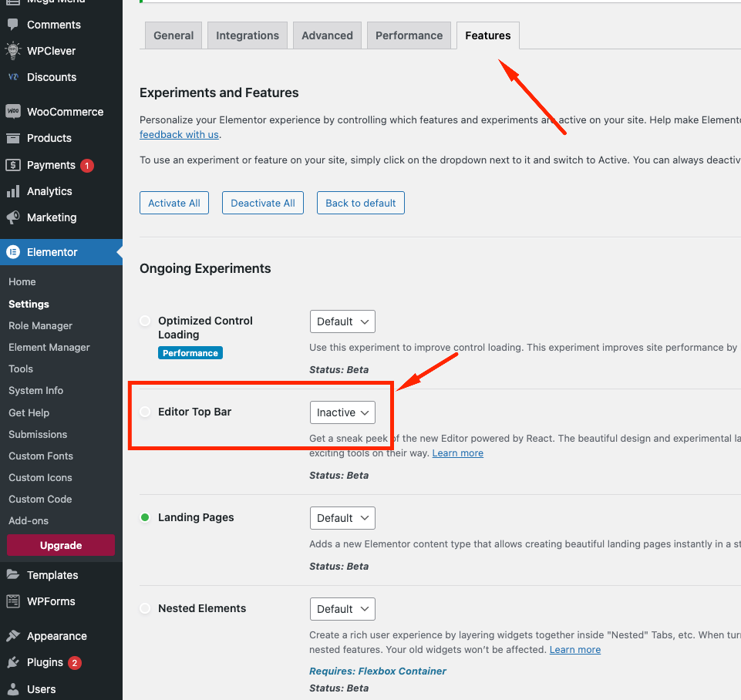Click the Discounts sidebar icon
The height and width of the screenshot is (700, 741).
click(x=13, y=77)
